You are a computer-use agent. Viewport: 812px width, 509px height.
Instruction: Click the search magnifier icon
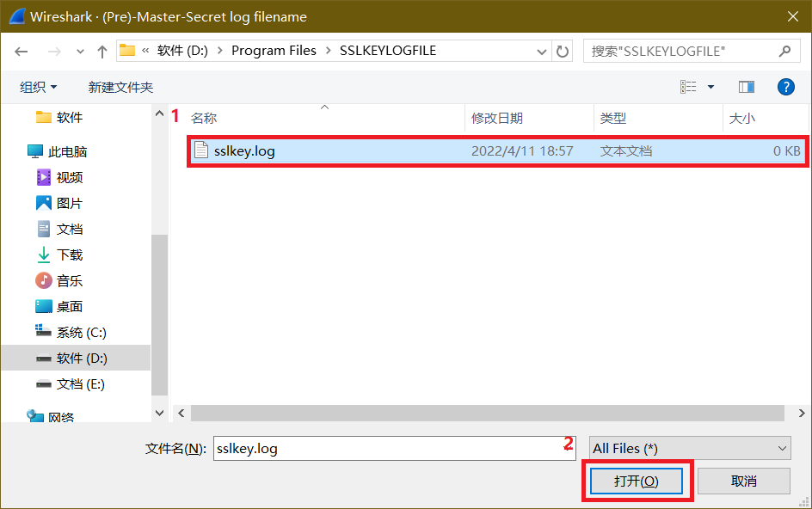click(x=784, y=52)
